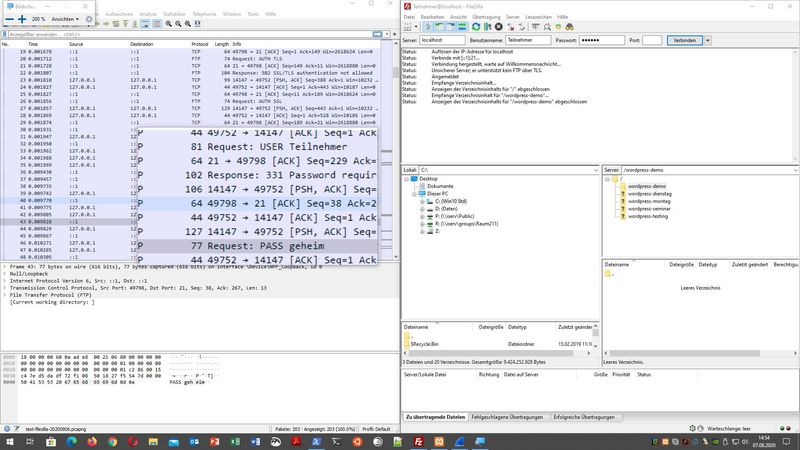Screen dimensions: 800x450
Task: Open Windows Start menu
Action: coord(10,442)
